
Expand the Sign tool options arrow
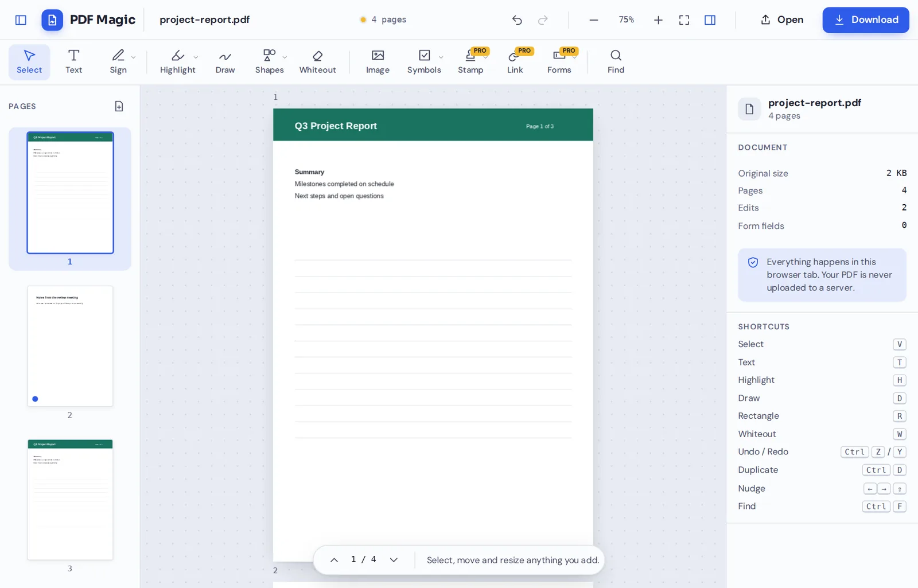click(x=134, y=57)
